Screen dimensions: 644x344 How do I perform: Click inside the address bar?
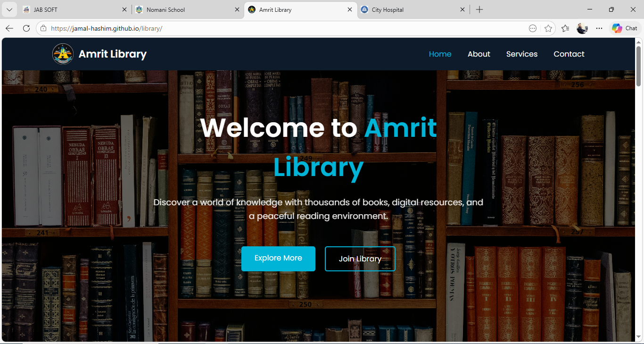(x=283, y=28)
